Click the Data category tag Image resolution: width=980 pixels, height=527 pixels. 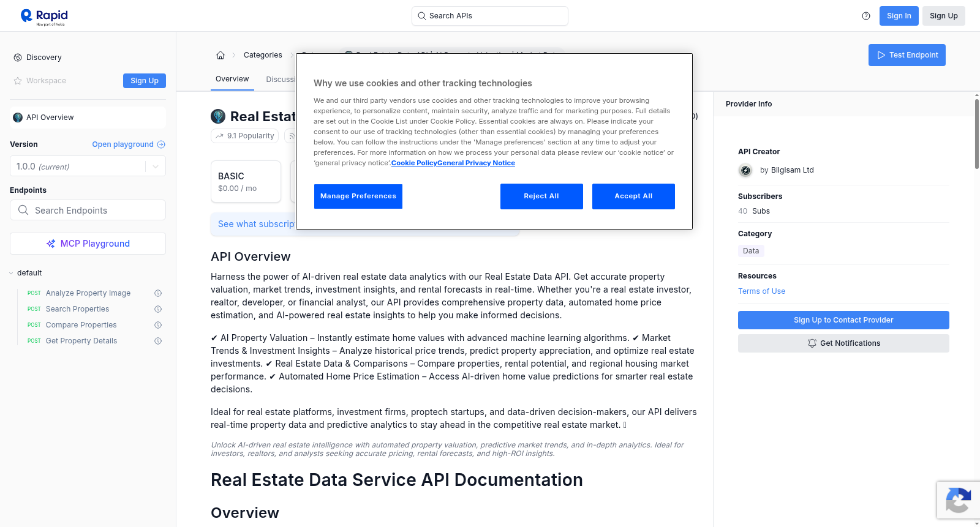[751, 251]
